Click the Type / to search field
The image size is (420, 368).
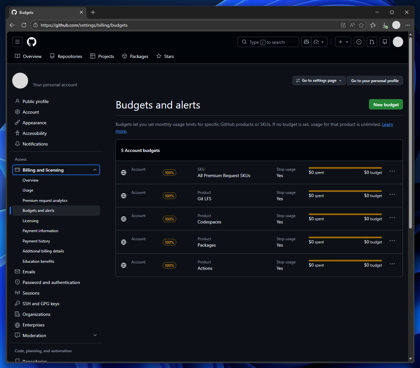coord(268,42)
